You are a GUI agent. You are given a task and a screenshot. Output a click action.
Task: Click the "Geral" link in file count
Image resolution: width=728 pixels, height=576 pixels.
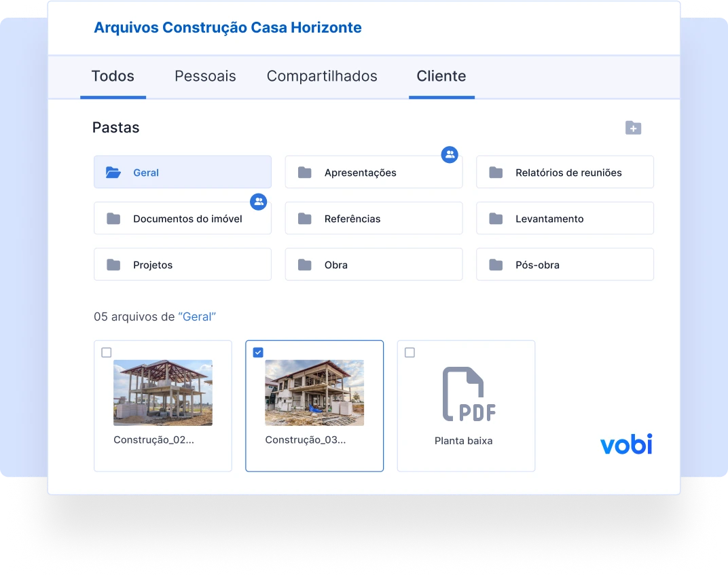pos(197,317)
